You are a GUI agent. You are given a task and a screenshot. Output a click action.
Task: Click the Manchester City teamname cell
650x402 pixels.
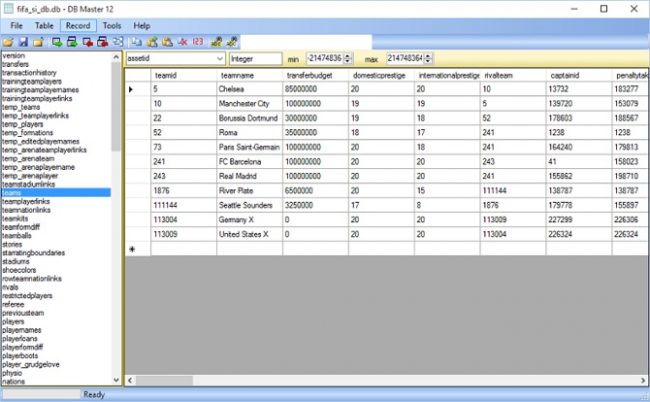250,104
